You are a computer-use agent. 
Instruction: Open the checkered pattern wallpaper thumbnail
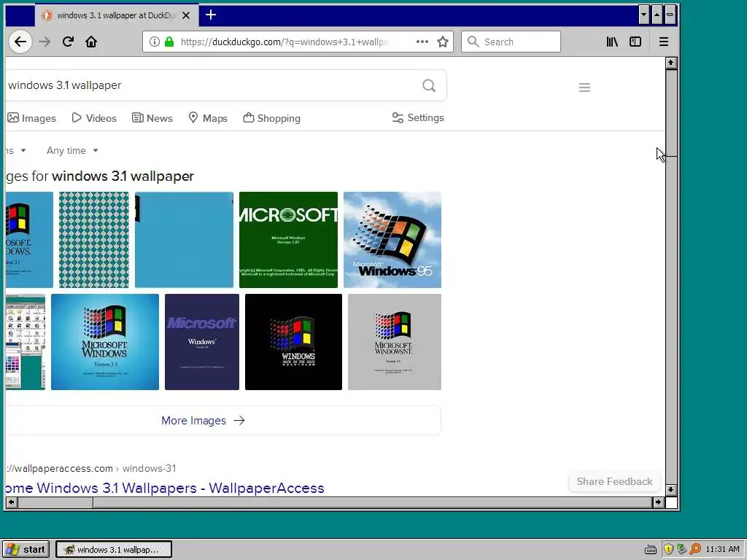[x=94, y=239]
